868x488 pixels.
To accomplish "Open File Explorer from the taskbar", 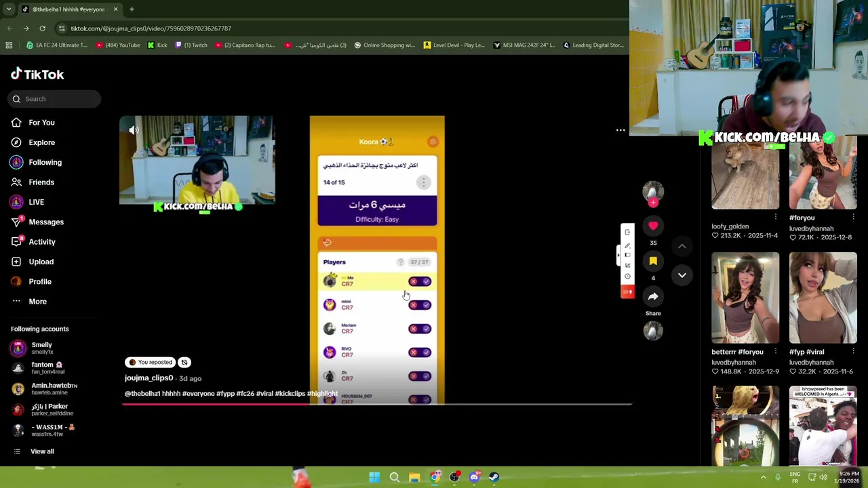I will tap(414, 477).
